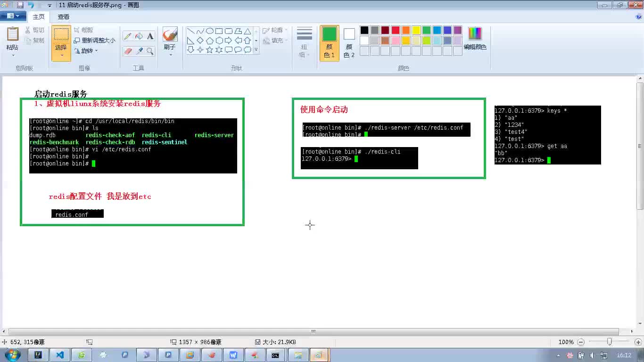
Task: Switch to the View (查看) tab
Action: [63, 17]
